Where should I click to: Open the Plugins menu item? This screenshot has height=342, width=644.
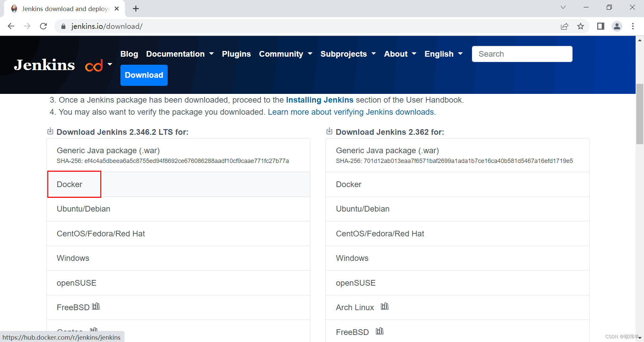pos(236,54)
